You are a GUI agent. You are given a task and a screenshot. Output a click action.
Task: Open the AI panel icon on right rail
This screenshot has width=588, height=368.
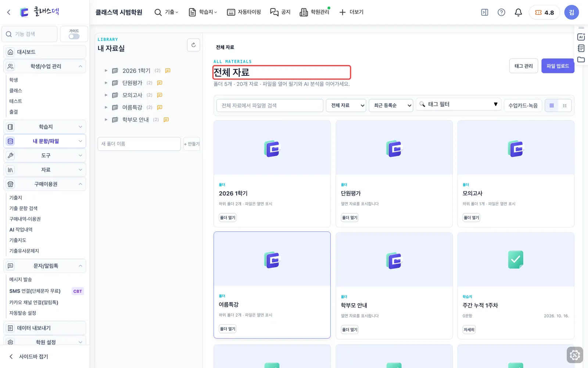point(581,37)
